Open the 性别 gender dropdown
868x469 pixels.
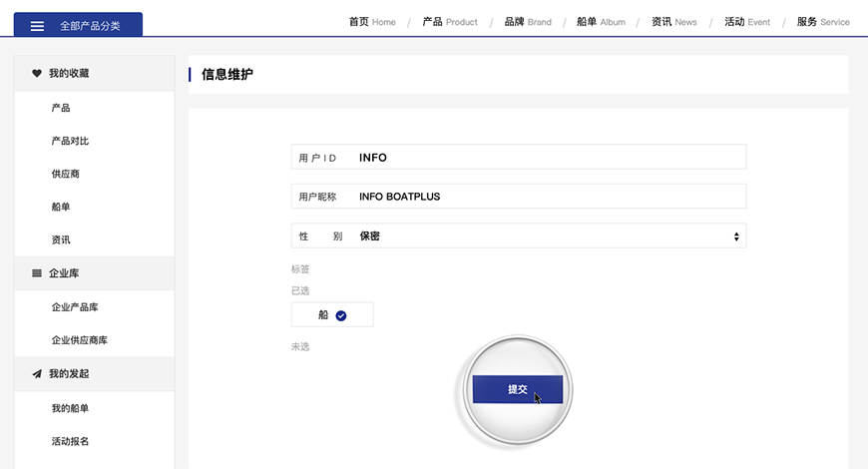(x=518, y=236)
